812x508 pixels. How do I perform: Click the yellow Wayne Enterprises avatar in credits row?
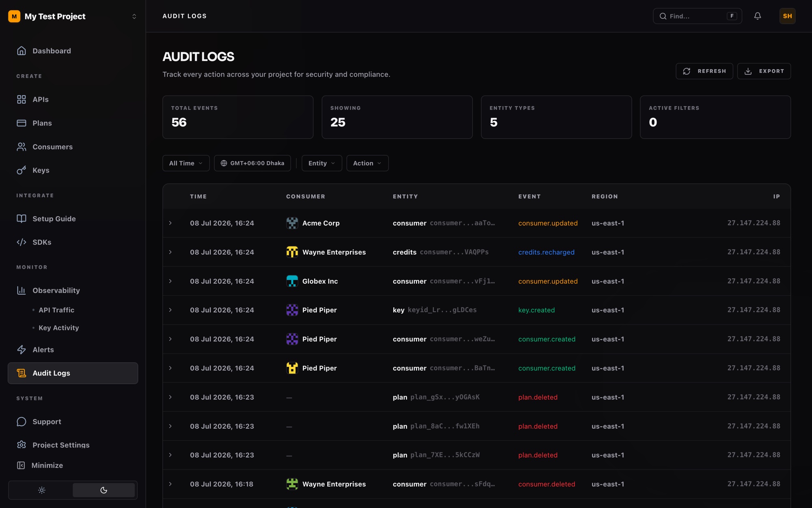point(292,252)
